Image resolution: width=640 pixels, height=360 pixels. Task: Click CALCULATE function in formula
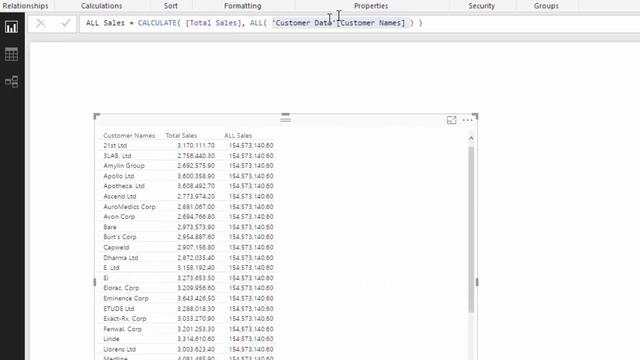(x=157, y=23)
